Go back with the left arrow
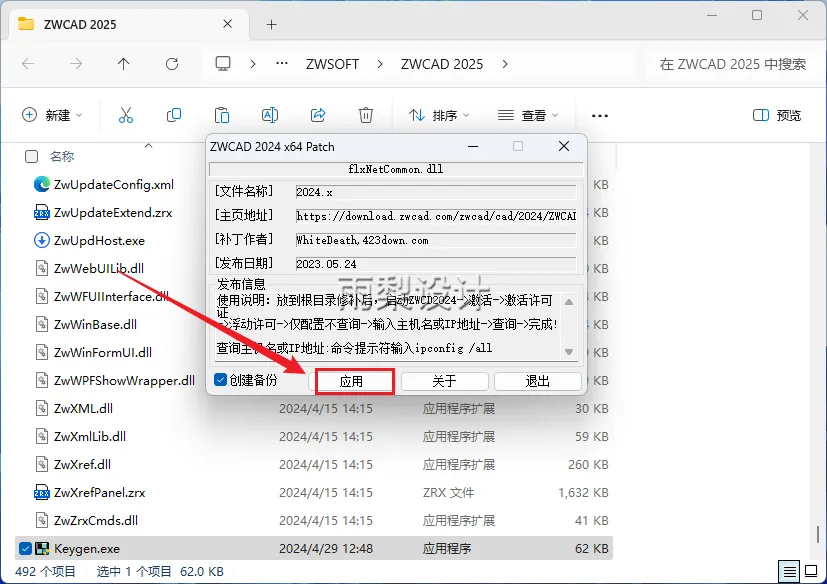 28,64
